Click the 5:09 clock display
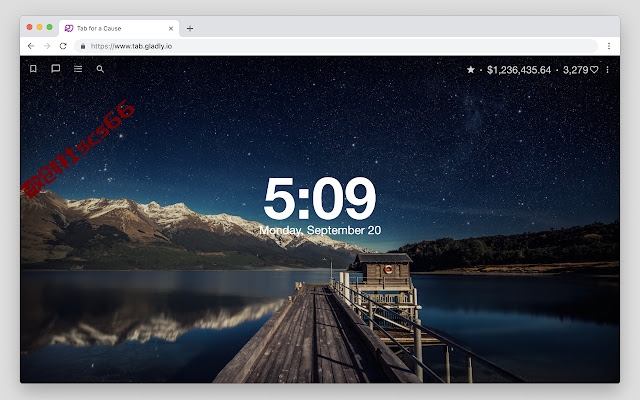 [x=320, y=198]
